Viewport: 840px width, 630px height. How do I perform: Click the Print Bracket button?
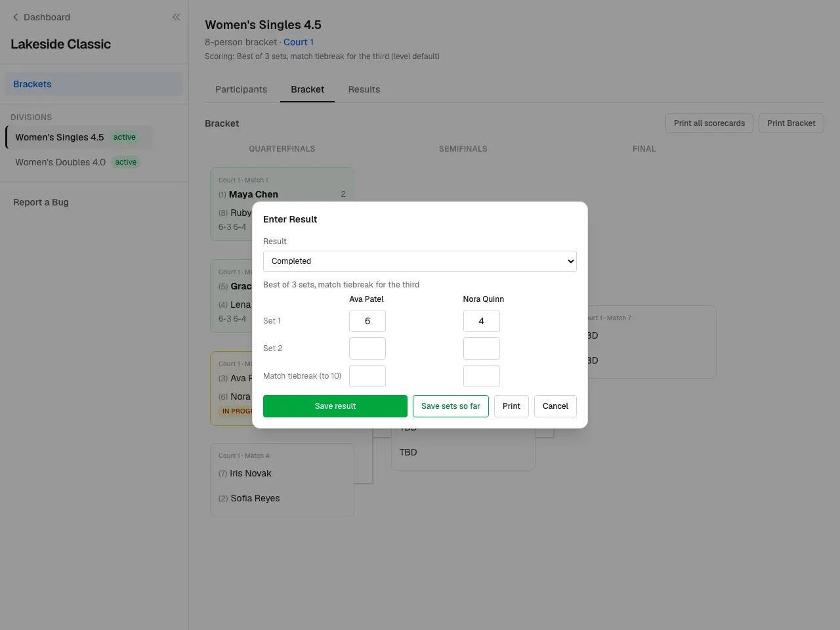(791, 123)
